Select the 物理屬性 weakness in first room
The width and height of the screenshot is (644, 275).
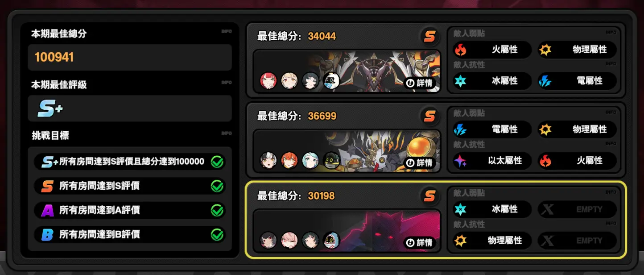click(x=577, y=50)
